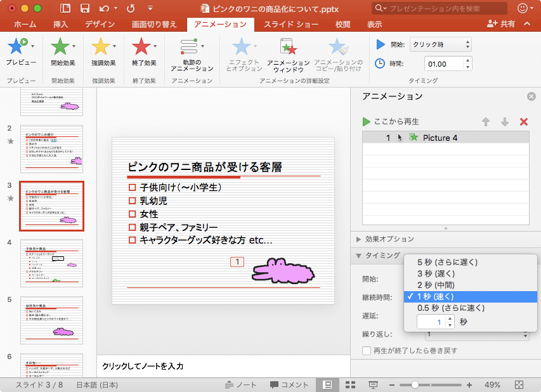
Task: Click the animation marker 1 on slide
Action: (237, 262)
